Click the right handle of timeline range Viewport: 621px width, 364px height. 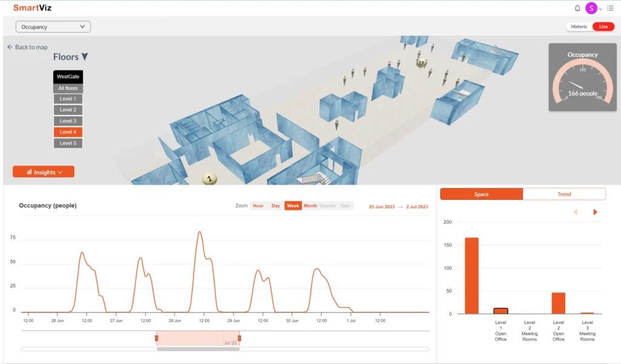tap(240, 338)
